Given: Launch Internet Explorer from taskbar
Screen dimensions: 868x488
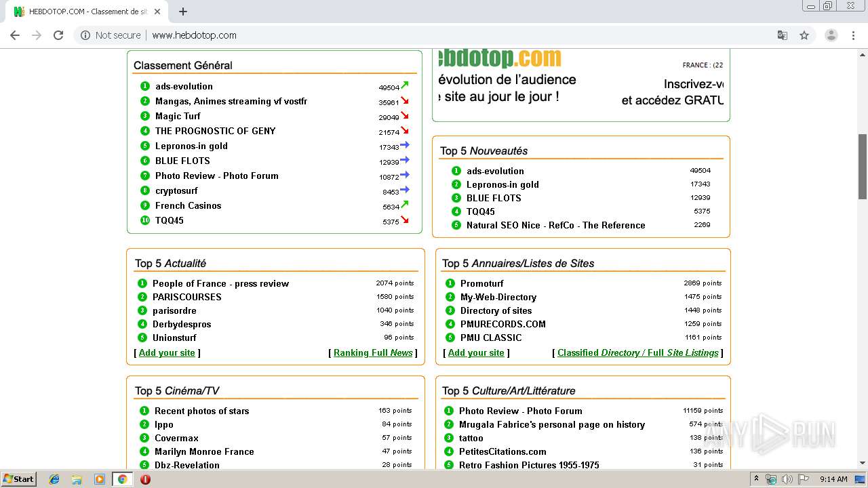Looking at the screenshot, I should point(54,479).
